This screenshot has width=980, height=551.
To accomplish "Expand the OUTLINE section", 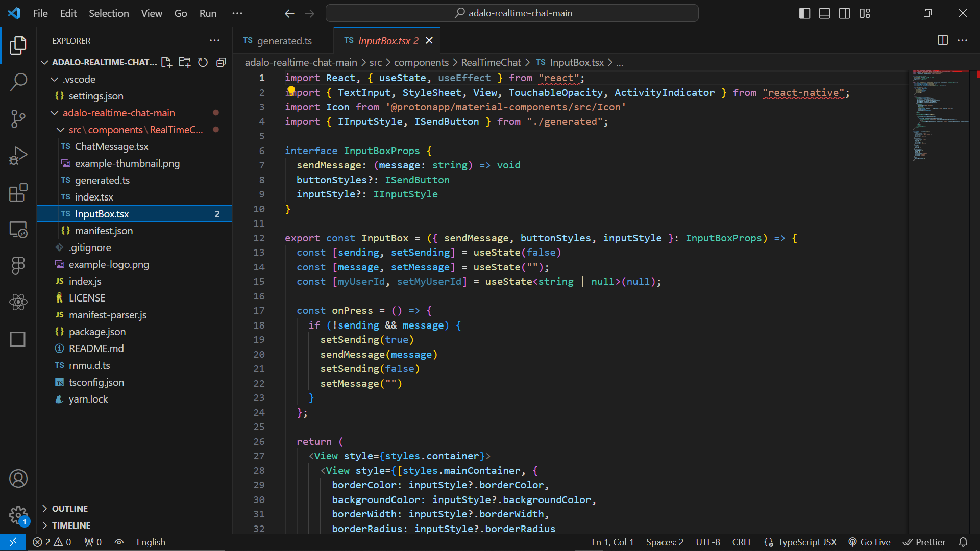I will pos(69,509).
